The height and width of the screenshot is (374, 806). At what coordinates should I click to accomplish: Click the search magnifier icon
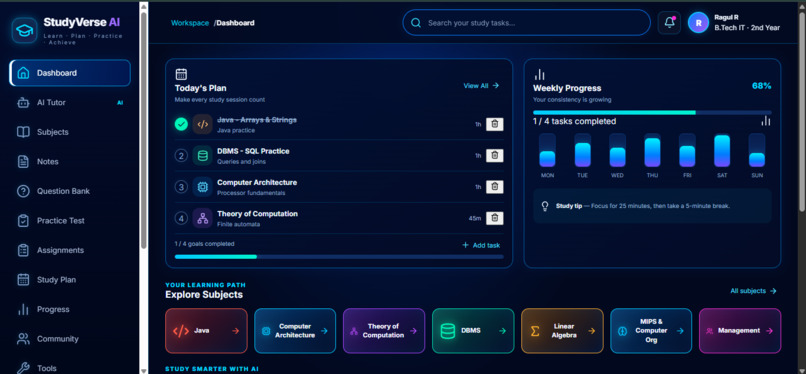416,23
